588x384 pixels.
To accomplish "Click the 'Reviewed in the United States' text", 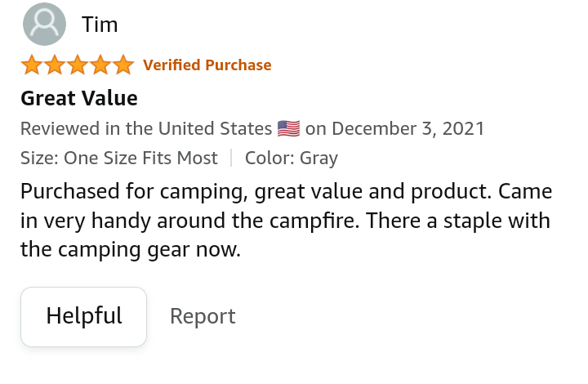I will (x=145, y=128).
